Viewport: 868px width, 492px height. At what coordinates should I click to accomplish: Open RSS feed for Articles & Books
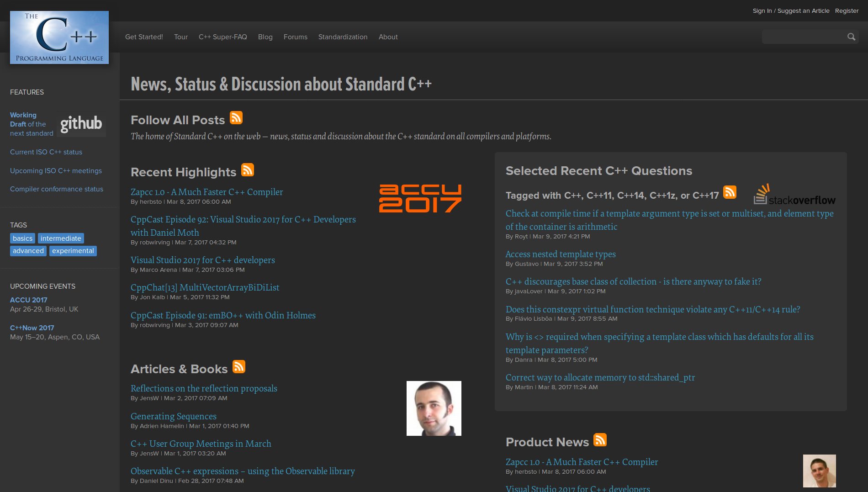coord(239,367)
